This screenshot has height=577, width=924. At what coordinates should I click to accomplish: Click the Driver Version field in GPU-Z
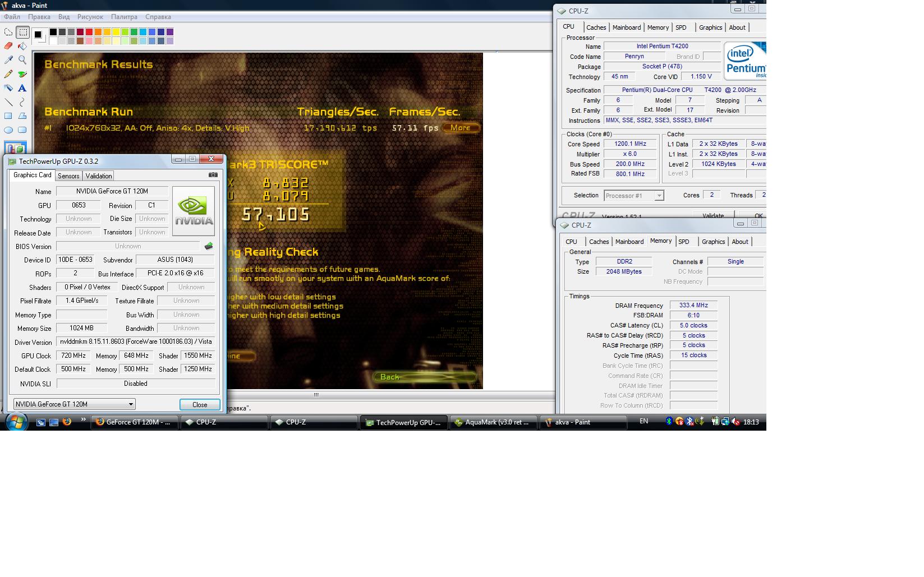136,341
